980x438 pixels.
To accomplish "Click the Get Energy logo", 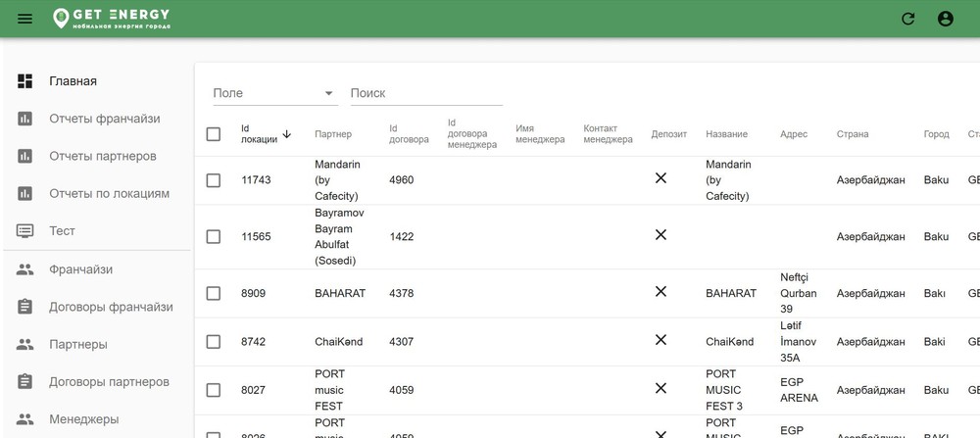I will pos(112,19).
